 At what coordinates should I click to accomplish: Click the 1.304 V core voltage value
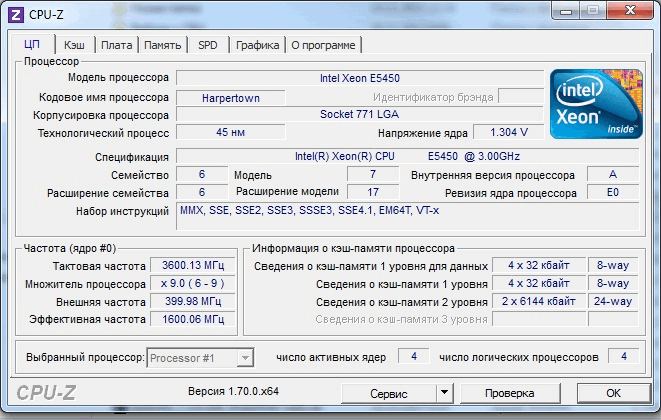508,132
